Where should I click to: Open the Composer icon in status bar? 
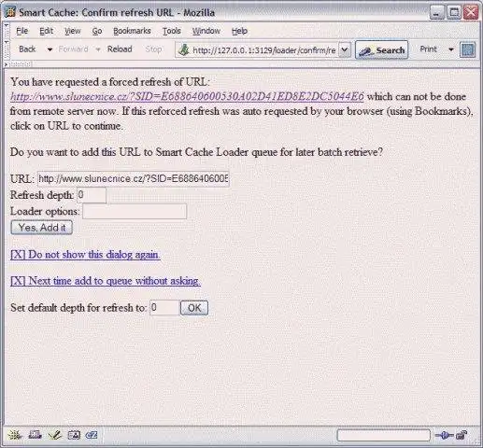coord(54,435)
